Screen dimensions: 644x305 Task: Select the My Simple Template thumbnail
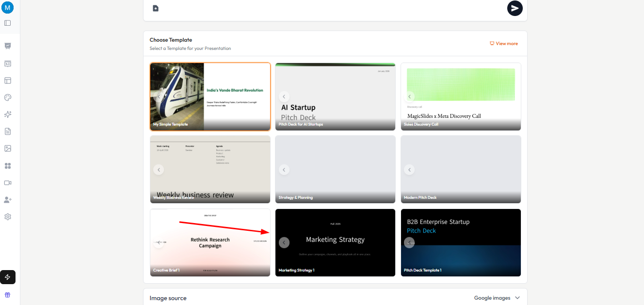(210, 96)
